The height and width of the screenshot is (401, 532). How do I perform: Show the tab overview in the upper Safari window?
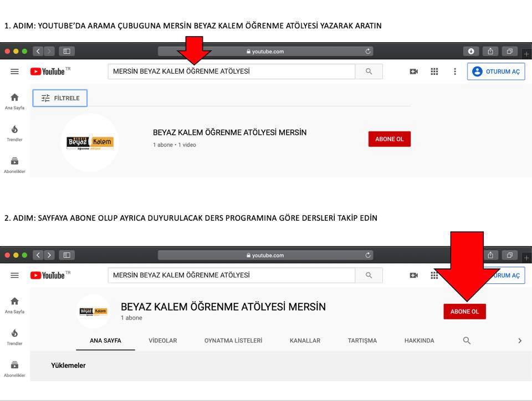point(510,51)
